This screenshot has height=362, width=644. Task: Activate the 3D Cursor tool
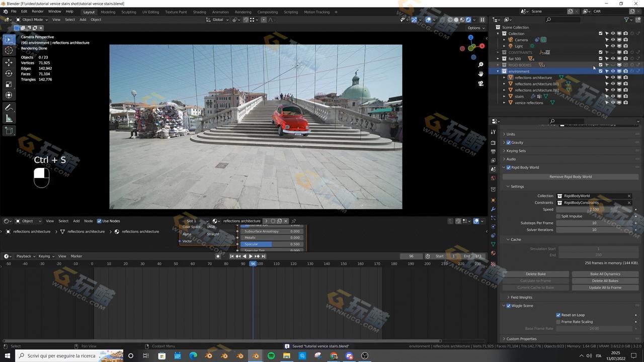[x=9, y=50]
